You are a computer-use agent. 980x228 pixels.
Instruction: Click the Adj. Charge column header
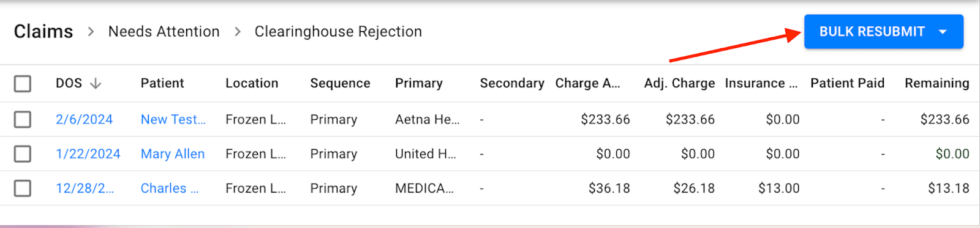click(x=679, y=83)
